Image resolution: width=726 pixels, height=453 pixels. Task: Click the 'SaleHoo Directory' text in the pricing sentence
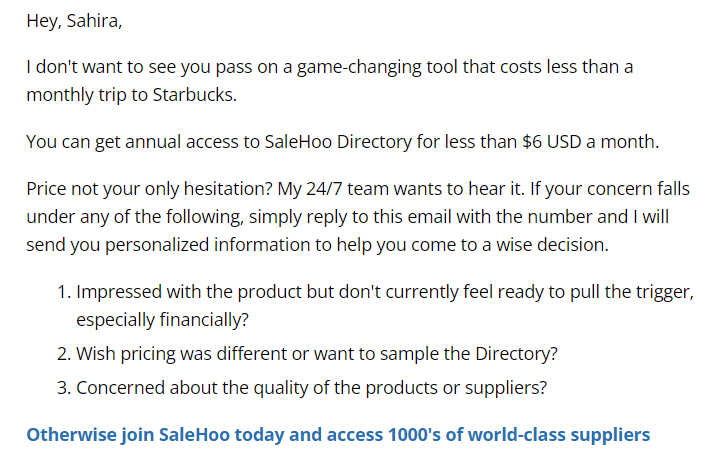[x=338, y=142]
